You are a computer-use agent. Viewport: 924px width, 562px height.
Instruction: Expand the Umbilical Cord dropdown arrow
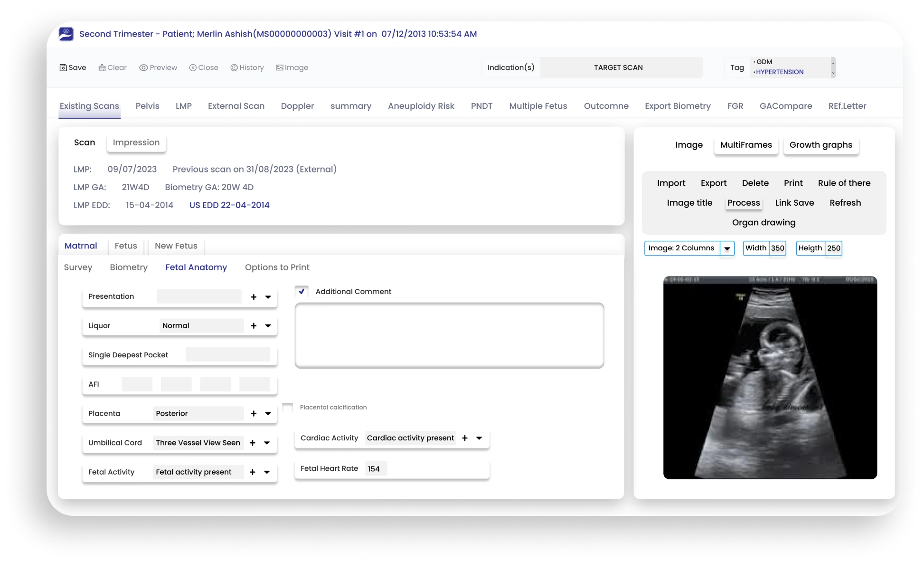point(267,443)
